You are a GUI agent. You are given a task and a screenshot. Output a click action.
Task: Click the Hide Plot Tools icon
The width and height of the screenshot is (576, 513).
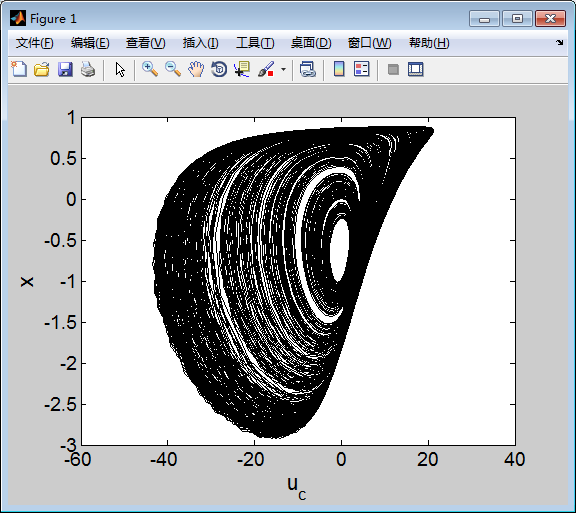393,69
